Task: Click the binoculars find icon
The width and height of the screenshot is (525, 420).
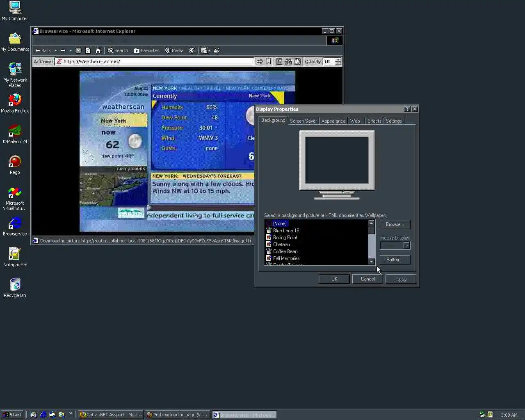Action: tap(288, 62)
